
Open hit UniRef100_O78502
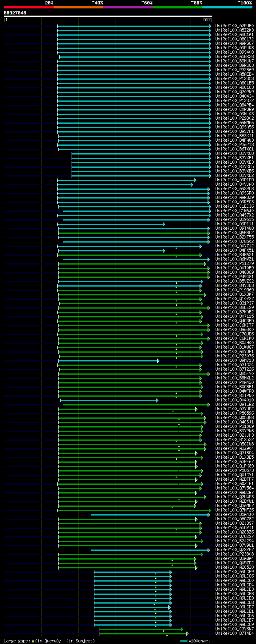pyautogui.click(x=234, y=242)
